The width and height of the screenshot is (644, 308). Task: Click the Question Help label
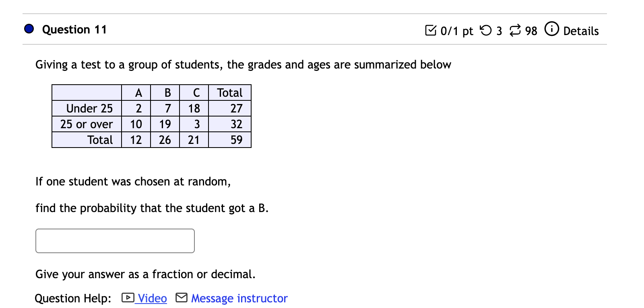tap(72, 298)
